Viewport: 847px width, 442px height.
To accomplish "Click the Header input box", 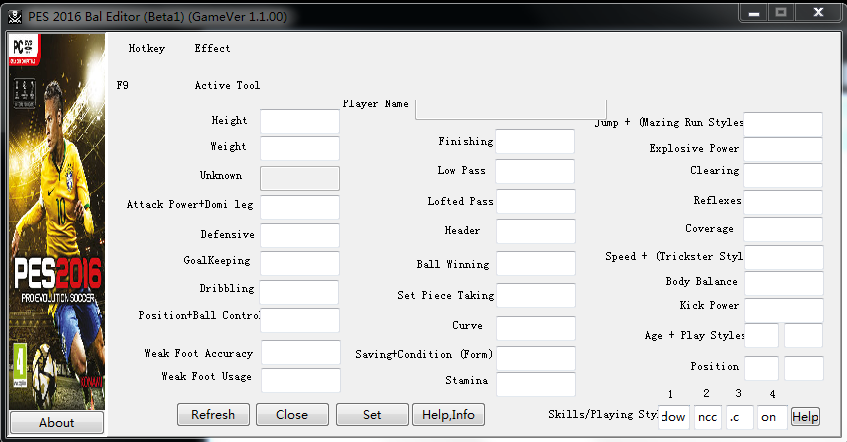I will (x=536, y=231).
